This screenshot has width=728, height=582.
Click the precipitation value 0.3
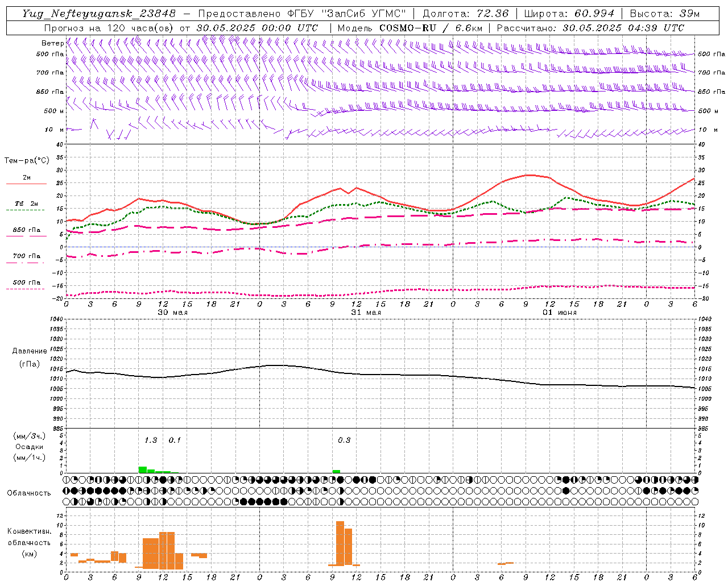344,440
